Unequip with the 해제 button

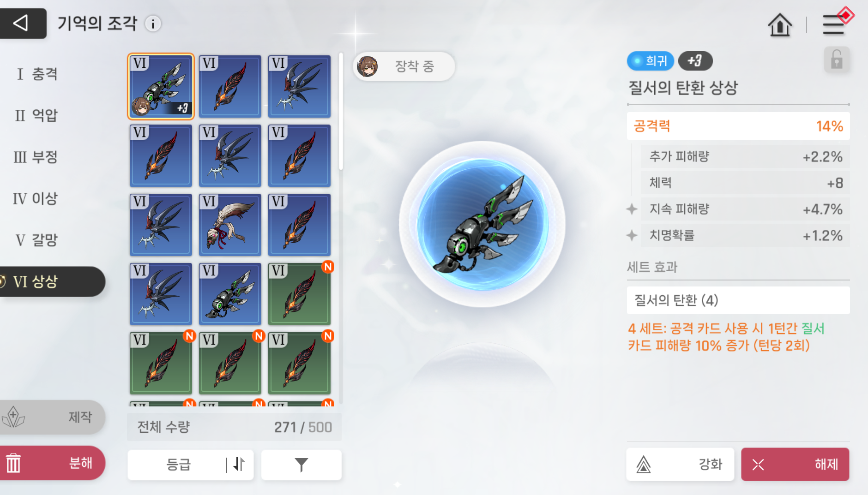795,464
